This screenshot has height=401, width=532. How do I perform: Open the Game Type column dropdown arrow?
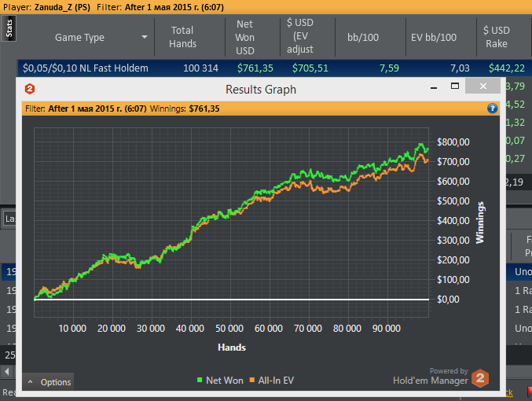[x=145, y=37]
